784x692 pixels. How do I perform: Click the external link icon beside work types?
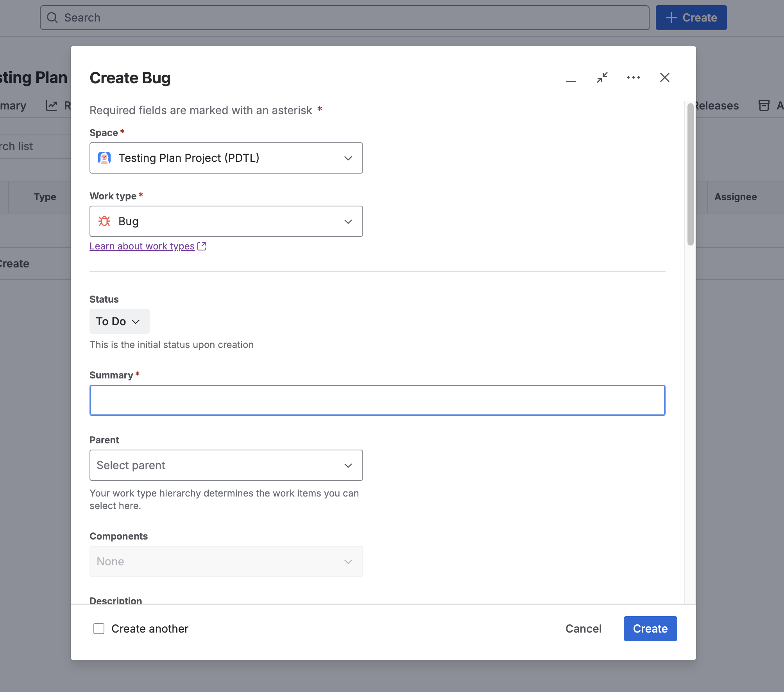tap(202, 246)
